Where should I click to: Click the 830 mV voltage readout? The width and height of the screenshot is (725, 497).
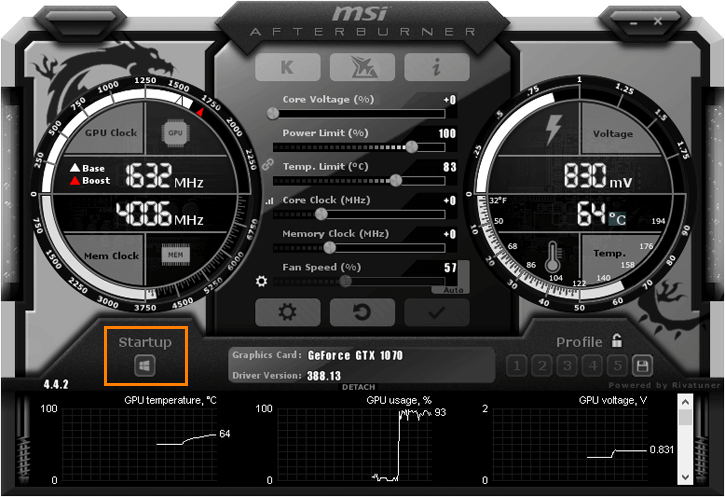tap(598, 176)
